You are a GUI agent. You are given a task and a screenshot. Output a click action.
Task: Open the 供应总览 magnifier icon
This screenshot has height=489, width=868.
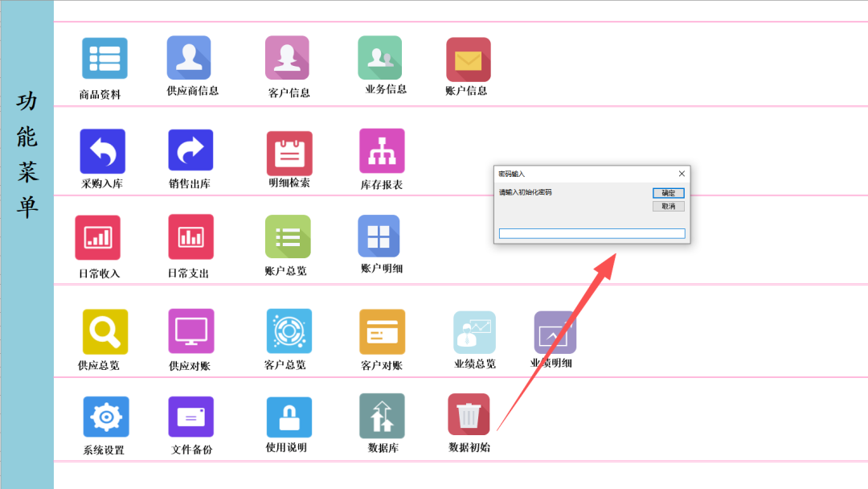pos(105,331)
